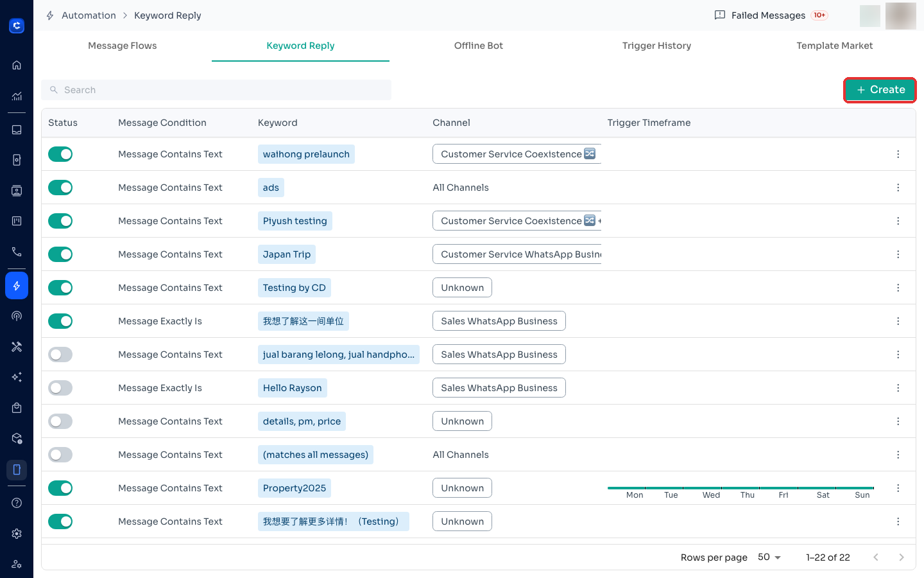Open the shopping bag icon in the sidebar
The image size is (924, 578).
(x=17, y=408)
